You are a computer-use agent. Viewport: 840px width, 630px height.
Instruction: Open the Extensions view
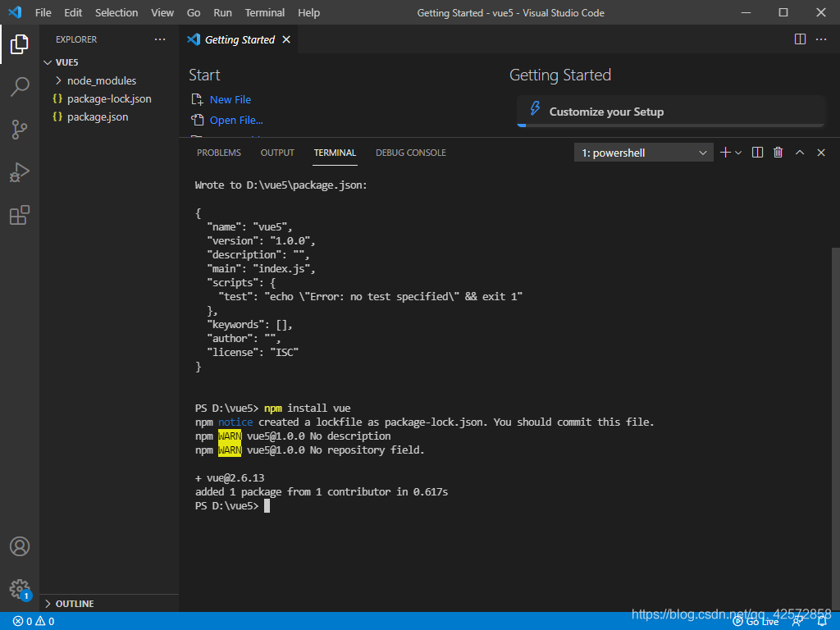(x=20, y=215)
